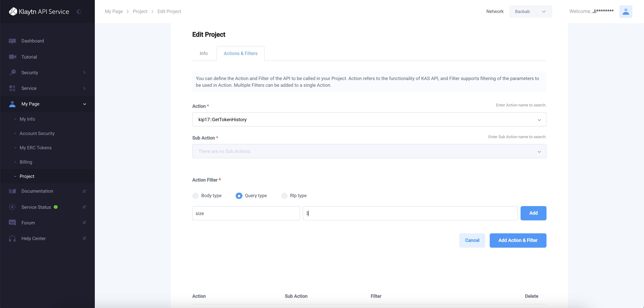
Task: Go to Project breadcrumb link
Action: click(140, 11)
